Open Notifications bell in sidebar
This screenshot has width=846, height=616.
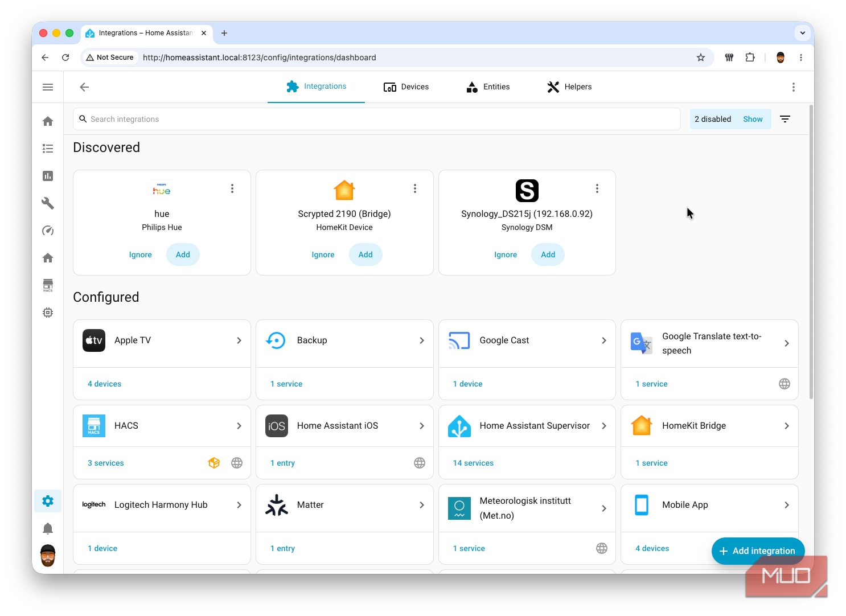pos(48,529)
